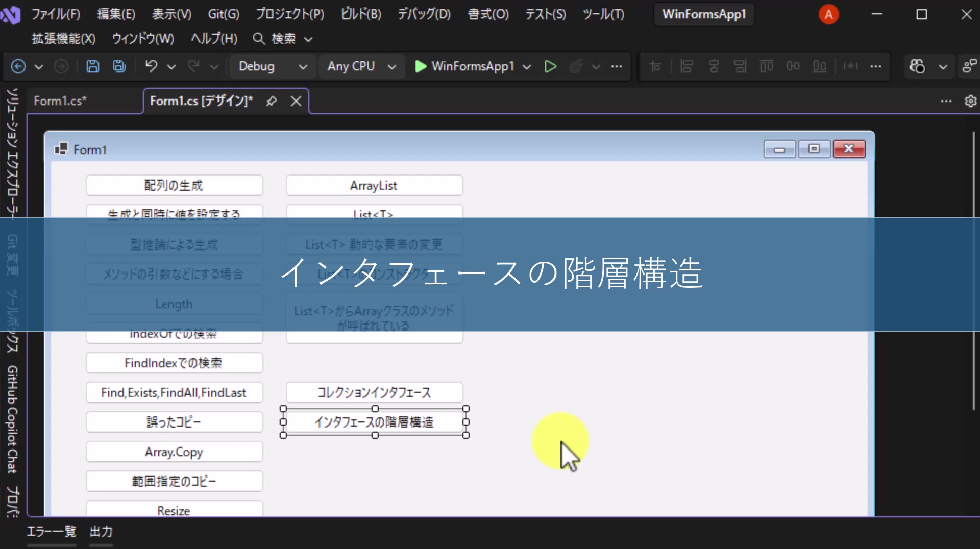Pin the Form1.cs design tab
980x549 pixels.
[x=272, y=101]
